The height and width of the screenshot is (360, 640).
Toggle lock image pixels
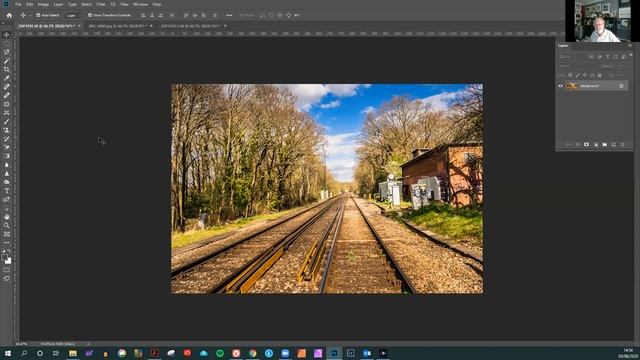[578, 75]
